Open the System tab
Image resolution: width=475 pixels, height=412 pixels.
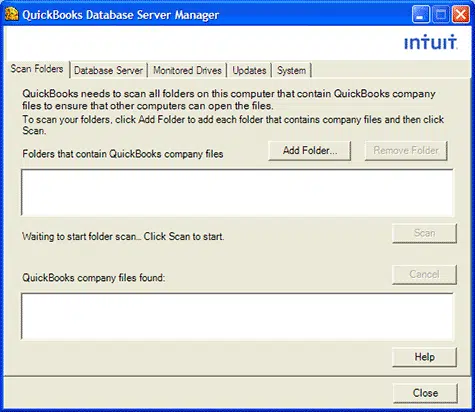[x=291, y=70]
